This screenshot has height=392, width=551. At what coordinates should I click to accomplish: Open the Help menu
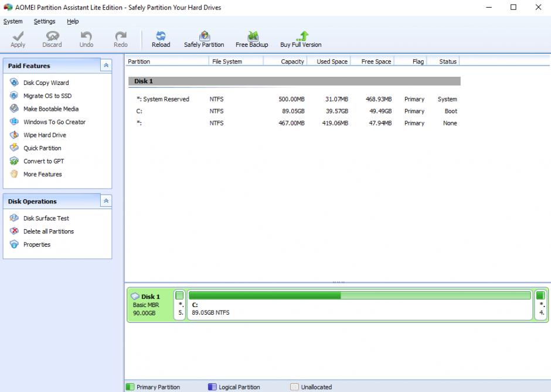point(73,22)
